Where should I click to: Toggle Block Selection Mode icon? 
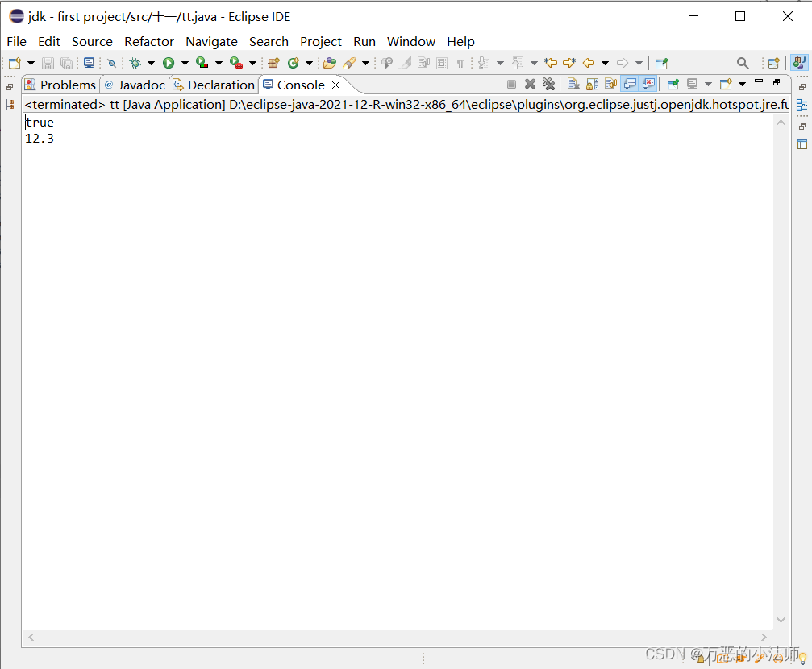click(442, 63)
